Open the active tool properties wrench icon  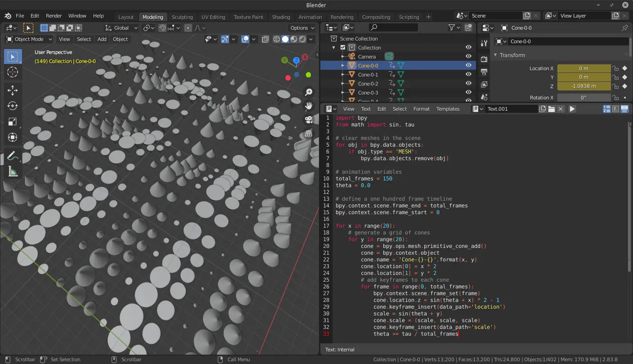click(x=484, y=43)
